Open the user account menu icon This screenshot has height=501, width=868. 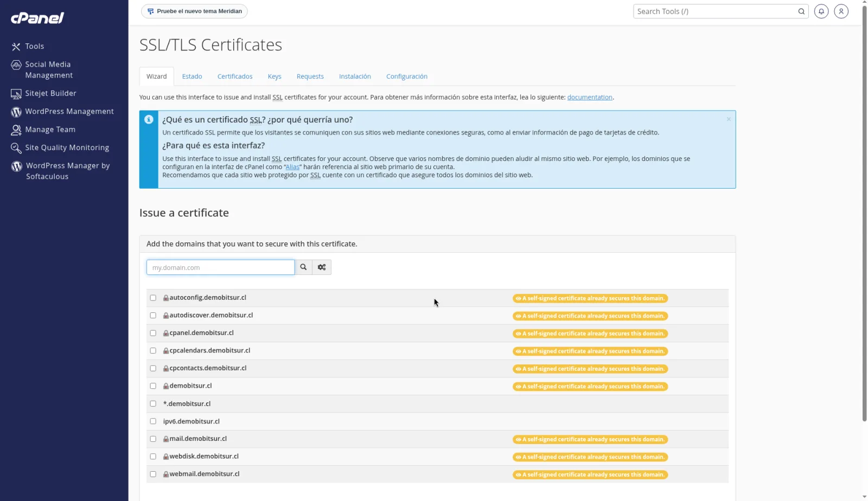click(841, 11)
